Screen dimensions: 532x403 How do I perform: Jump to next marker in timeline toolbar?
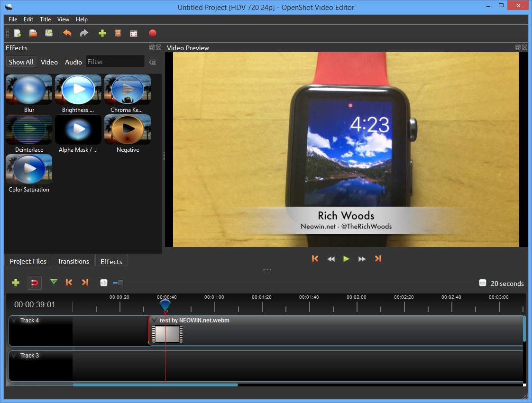[85, 282]
